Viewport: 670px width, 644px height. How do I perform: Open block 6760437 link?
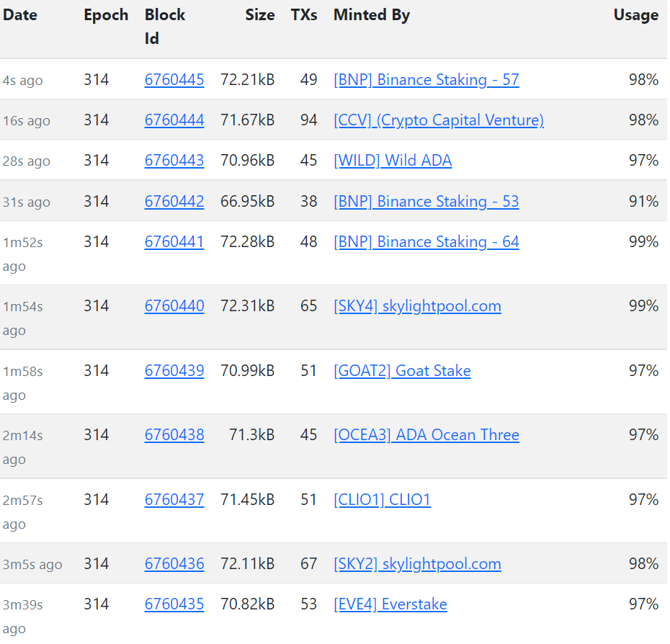click(174, 499)
